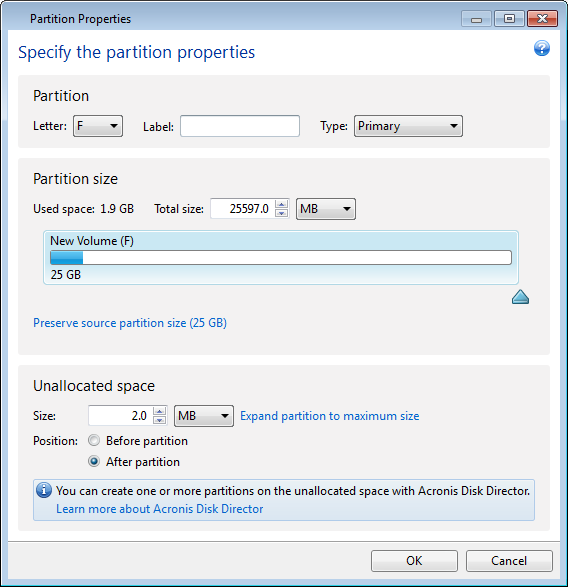The height and width of the screenshot is (587, 568).
Task: Click into the partition Label text field
Action: [240, 126]
